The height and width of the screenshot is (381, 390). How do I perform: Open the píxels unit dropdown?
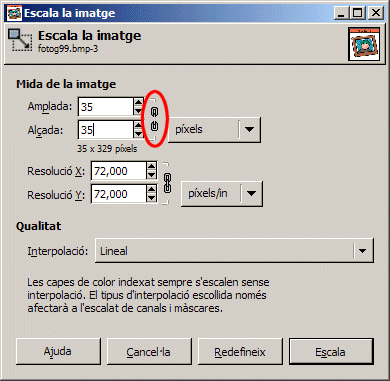(214, 129)
